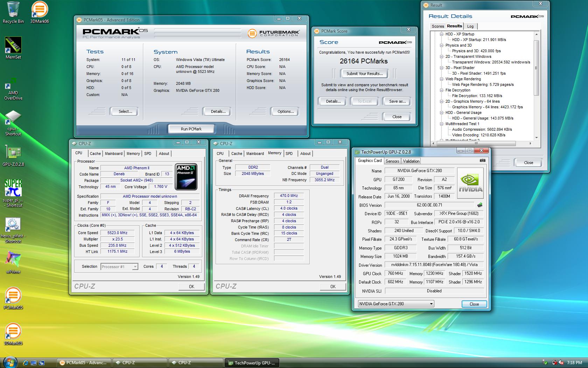Click Save as... in PCMark Score

pos(398,101)
